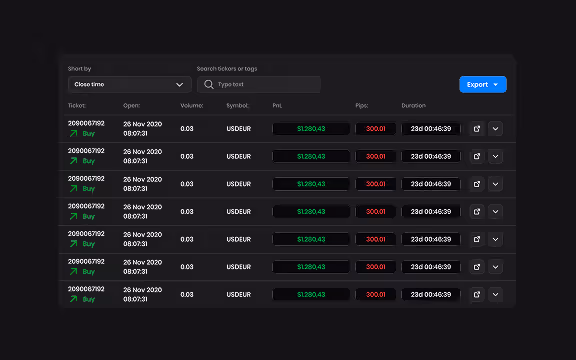Expand the first trade row's chevron

[495, 129]
